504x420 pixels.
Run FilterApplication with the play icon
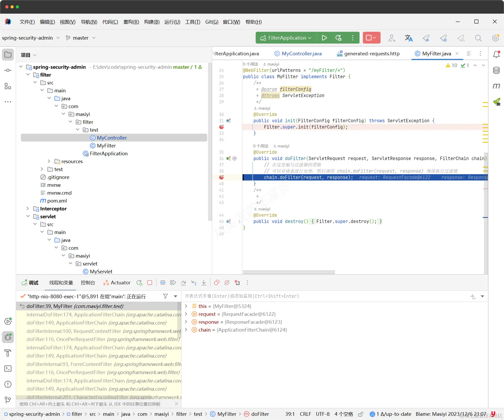[x=324, y=38]
